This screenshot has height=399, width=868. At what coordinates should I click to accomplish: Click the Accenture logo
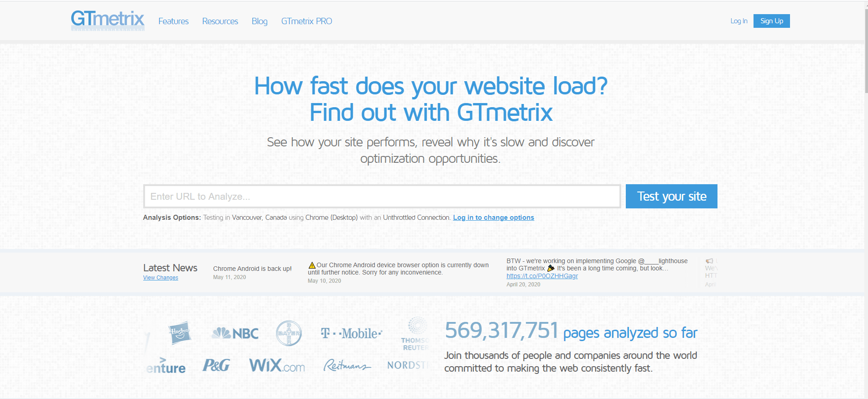click(166, 366)
